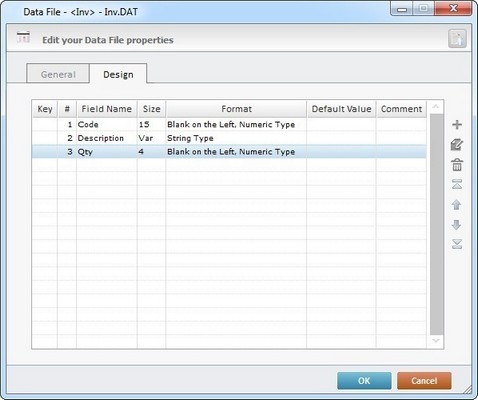Click the Field Name column header

click(107, 109)
